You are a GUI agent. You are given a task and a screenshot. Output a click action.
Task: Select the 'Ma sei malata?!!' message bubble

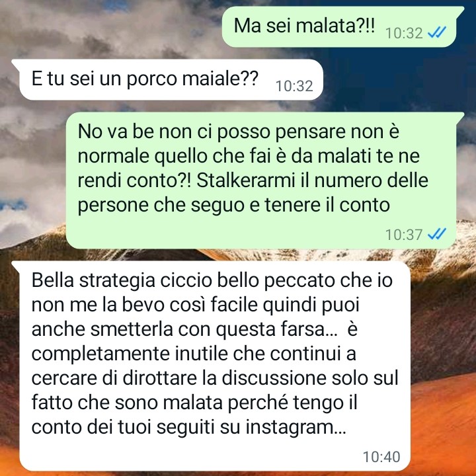(342, 26)
